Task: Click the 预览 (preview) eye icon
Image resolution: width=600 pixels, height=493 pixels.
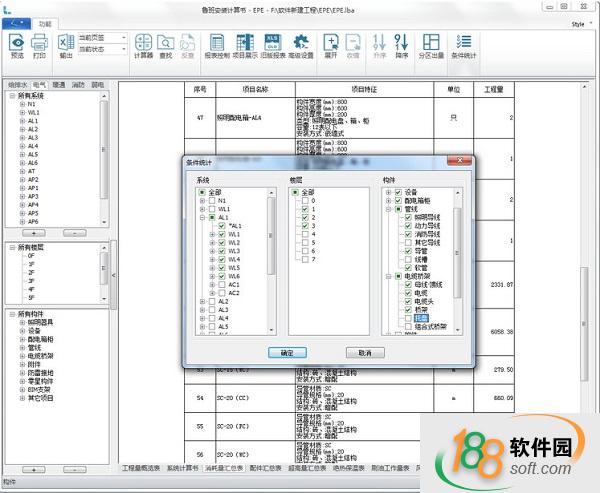Action: (x=17, y=43)
